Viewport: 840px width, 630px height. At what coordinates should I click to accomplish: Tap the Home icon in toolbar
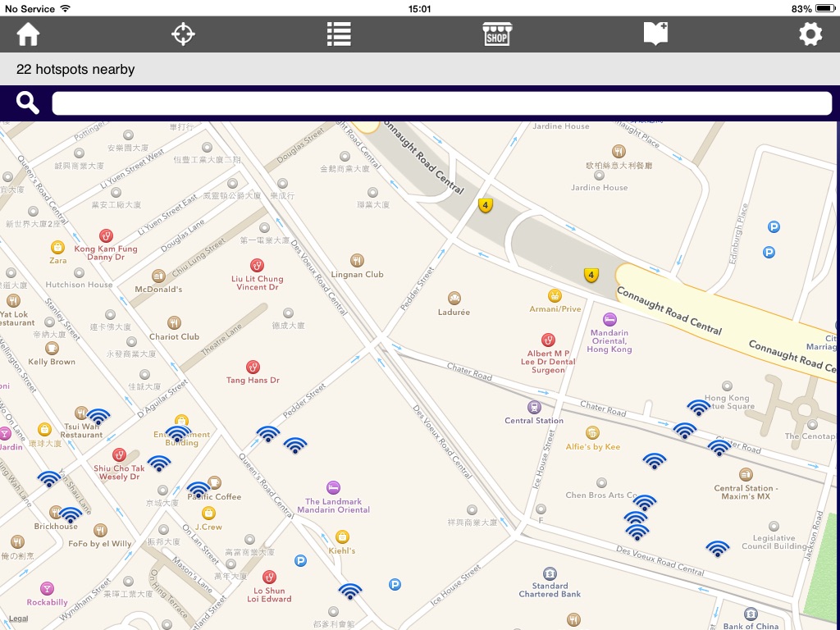coord(29,34)
